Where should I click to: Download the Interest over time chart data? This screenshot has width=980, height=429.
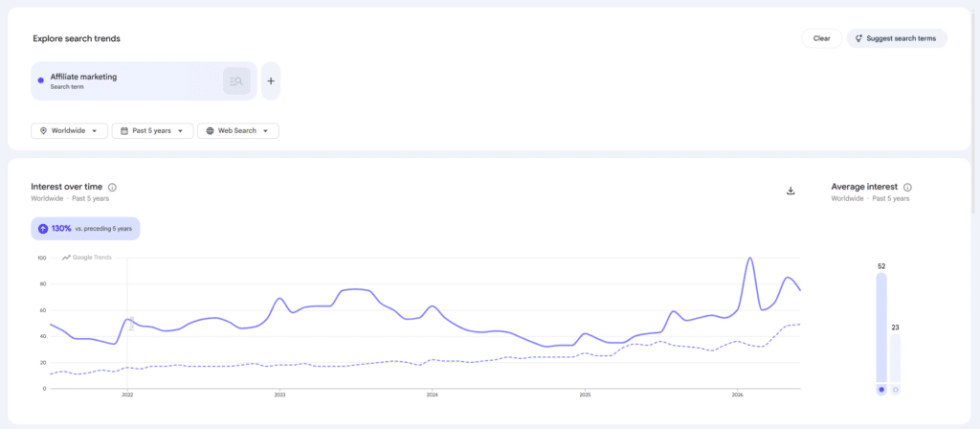(x=790, y=191)
